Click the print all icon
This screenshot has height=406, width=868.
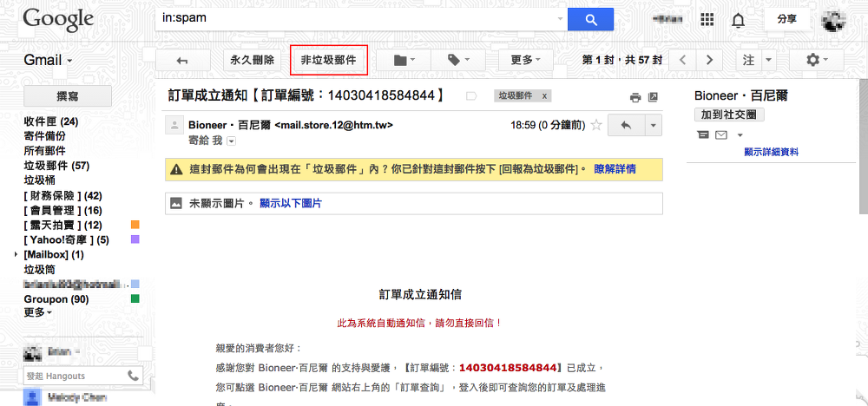pyautogui.click(x=635, y=97)
